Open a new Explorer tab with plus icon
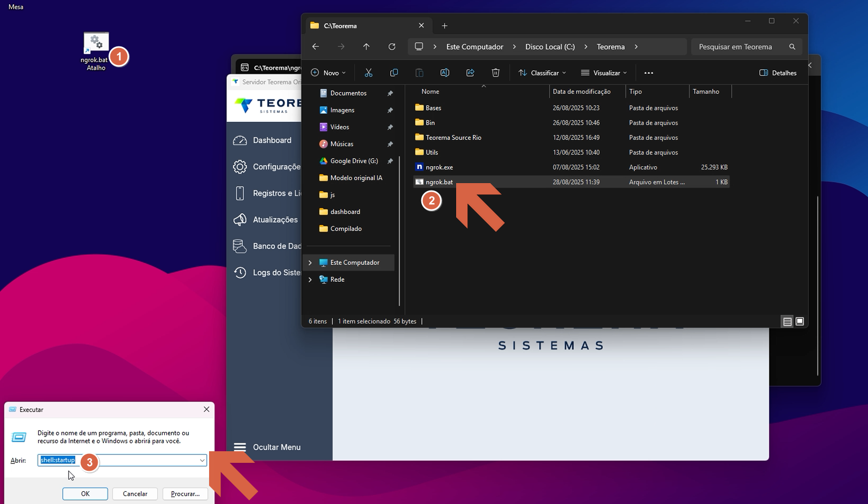Image resolution: width=868 pixels, height=504 pixels. pyautogui.click(x=445, y=26)
